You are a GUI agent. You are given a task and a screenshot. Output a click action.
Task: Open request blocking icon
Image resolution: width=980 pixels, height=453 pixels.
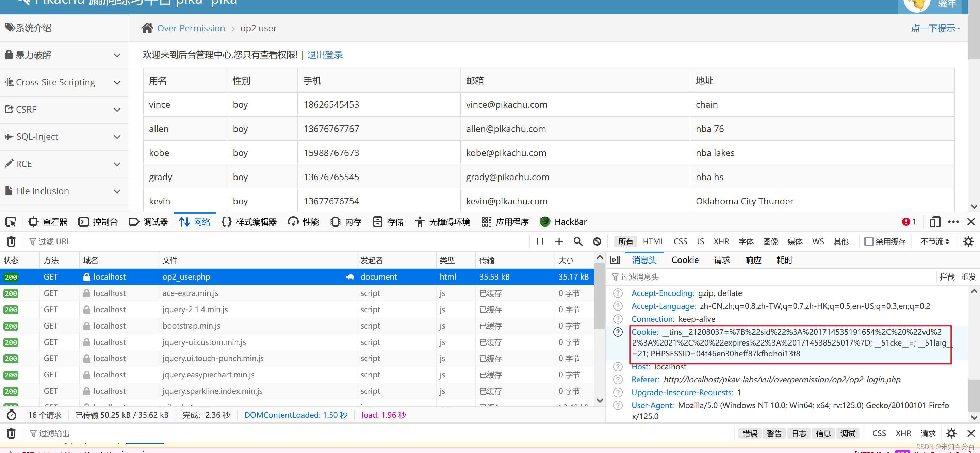coord(597,241)
